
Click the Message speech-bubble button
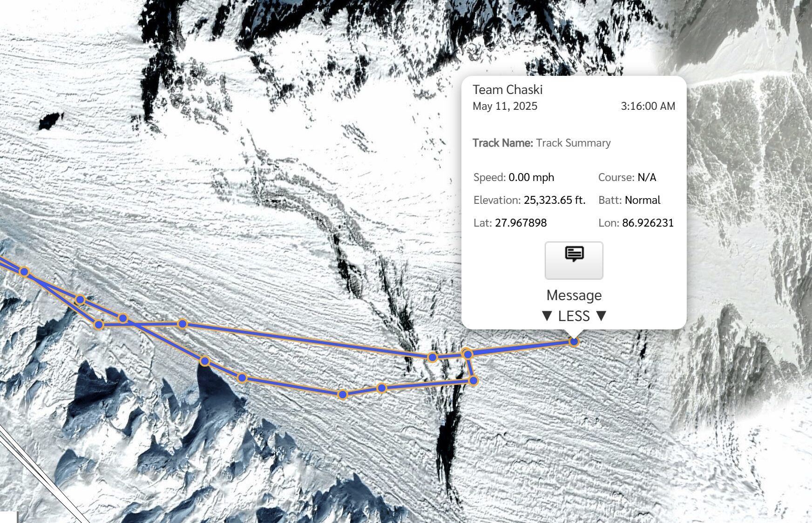coord(574,261)
